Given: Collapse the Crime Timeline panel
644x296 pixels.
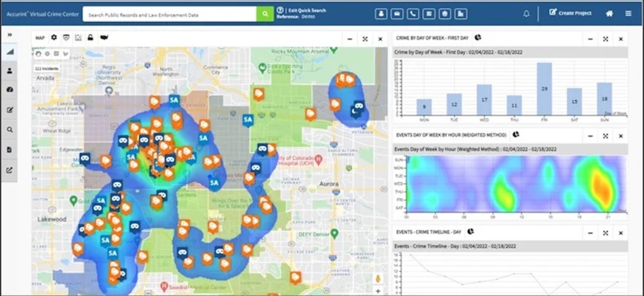Looking at the screenshot, I should [590, 232].
